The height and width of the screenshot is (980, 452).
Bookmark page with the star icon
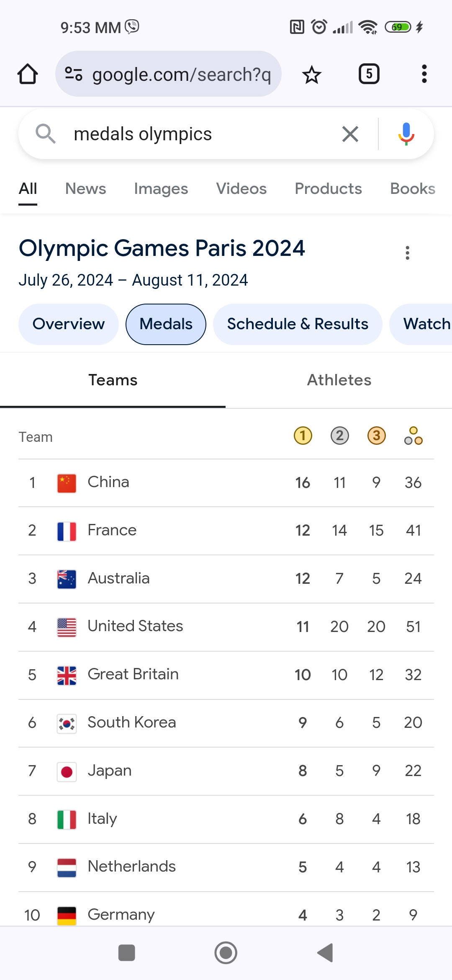coord(311,75)
